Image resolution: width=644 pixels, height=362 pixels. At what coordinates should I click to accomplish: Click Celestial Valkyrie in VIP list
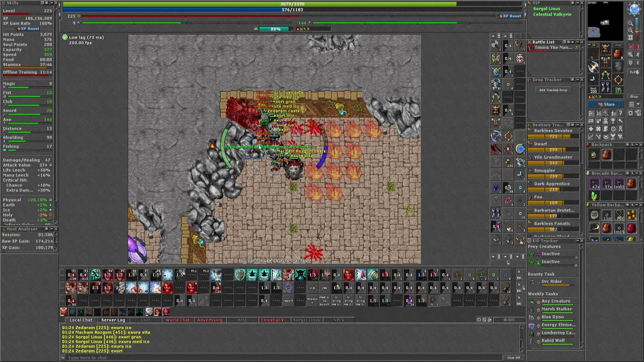pos(552,15)
